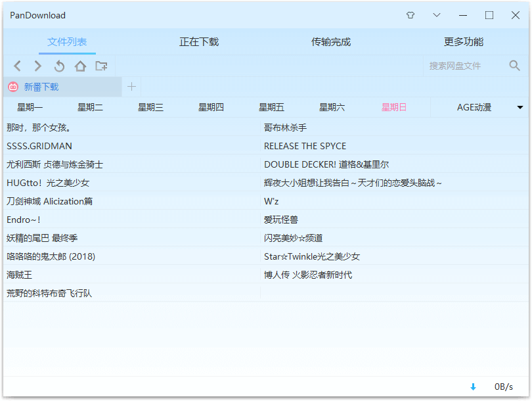532x401 pixels.
Task: Click the 搜索网盘文件 search field
Action: point(463,66)
